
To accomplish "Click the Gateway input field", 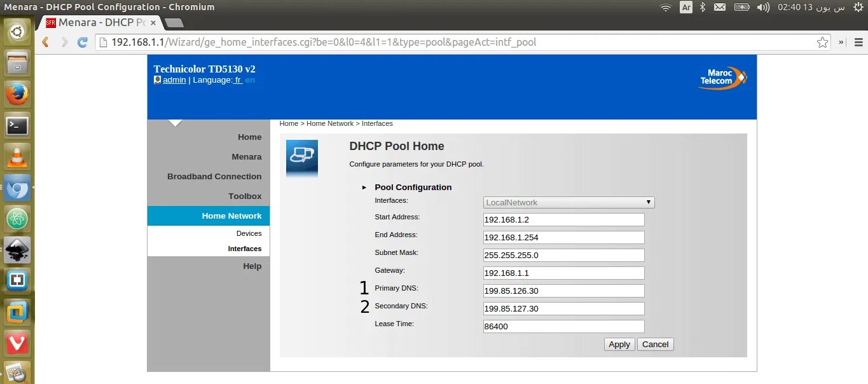I will coord(564,273).
